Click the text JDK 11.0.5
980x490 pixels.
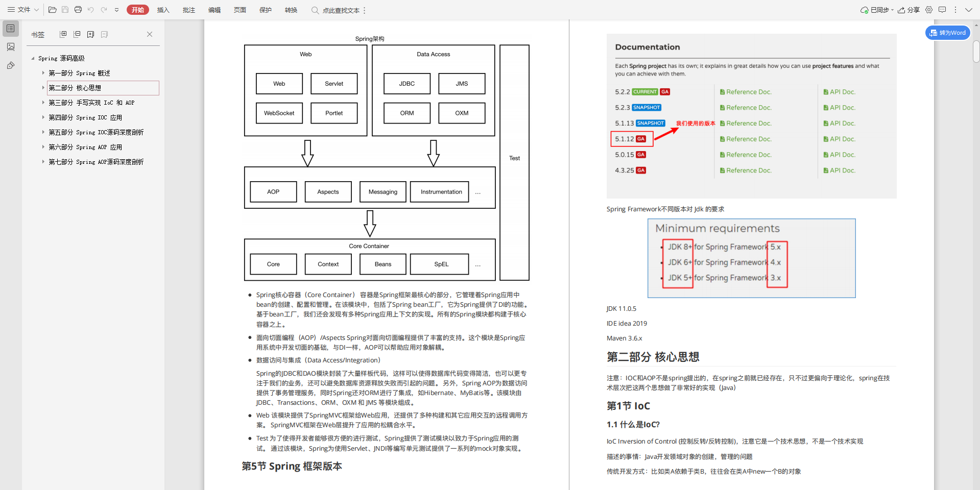point(621,308)
